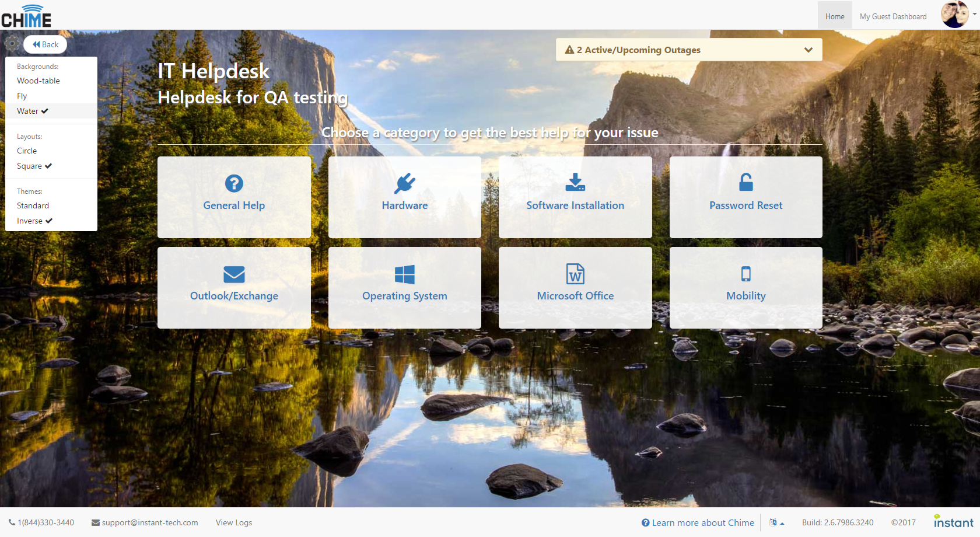Click the Microsoft Office Word document icon
The height and width of the screenshot is (537, 980).
575,274
